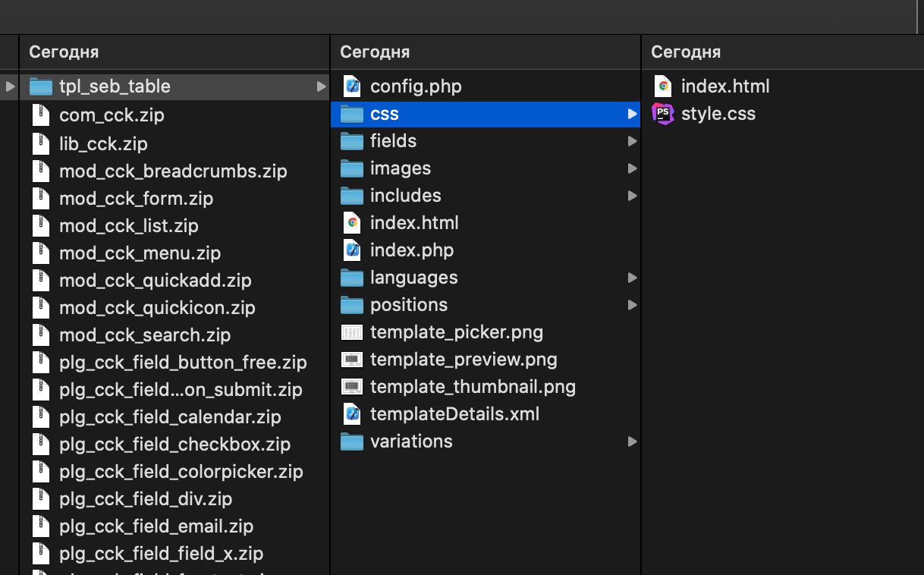This screenshot has width=924, height=575.
Task: Expand the fields folder arrow
Action: point(632,141)
